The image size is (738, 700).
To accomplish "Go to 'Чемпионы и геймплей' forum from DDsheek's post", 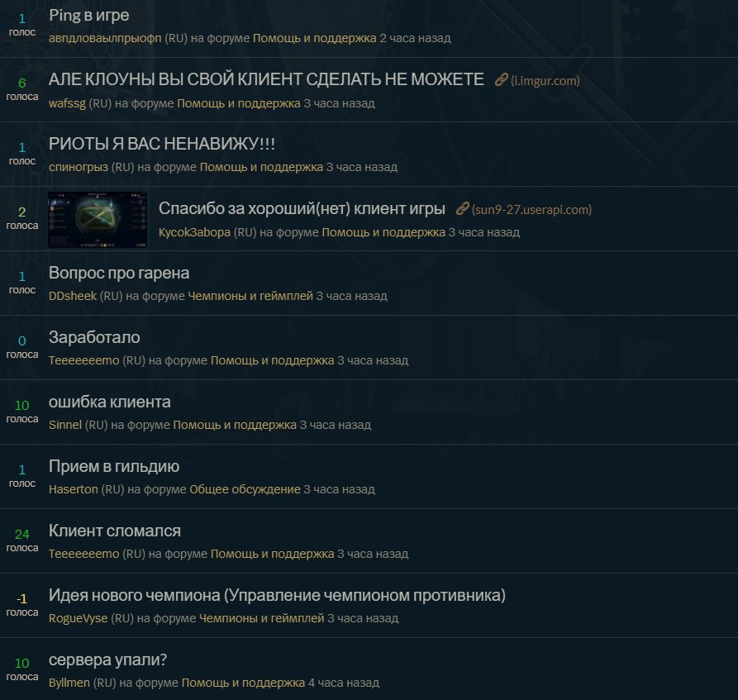I will click(250, 296).
